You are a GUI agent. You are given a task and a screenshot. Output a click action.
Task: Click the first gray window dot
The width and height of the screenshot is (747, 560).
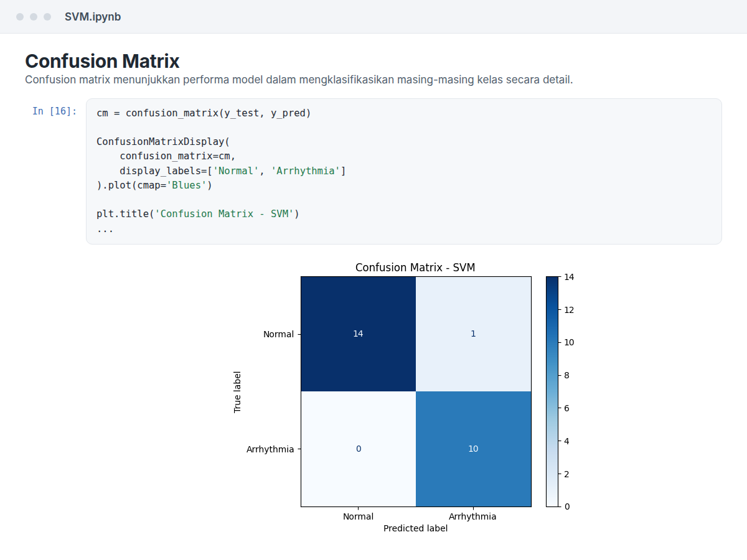pyautogui.click(x=20, y=17)
